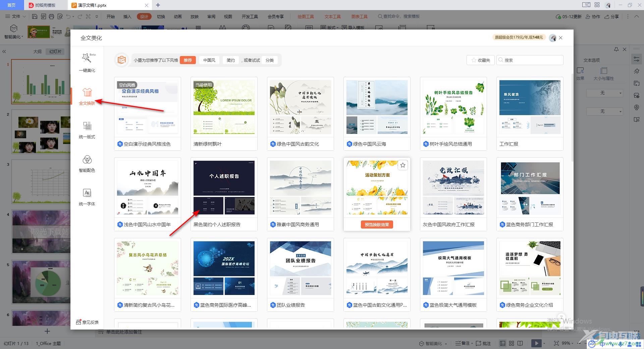Choose the 空白演示经典风格浅色 template
Viewport: 644px width, 349px height.
pyautogui.click(x=148, y=114)
